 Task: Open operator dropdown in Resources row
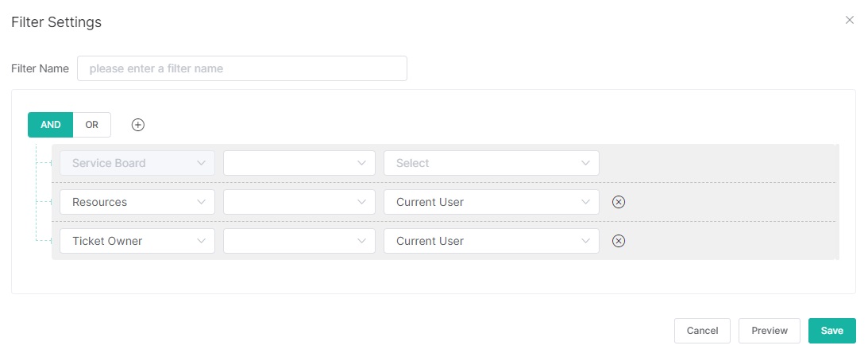pyautogui.click(x=299, y=202)
